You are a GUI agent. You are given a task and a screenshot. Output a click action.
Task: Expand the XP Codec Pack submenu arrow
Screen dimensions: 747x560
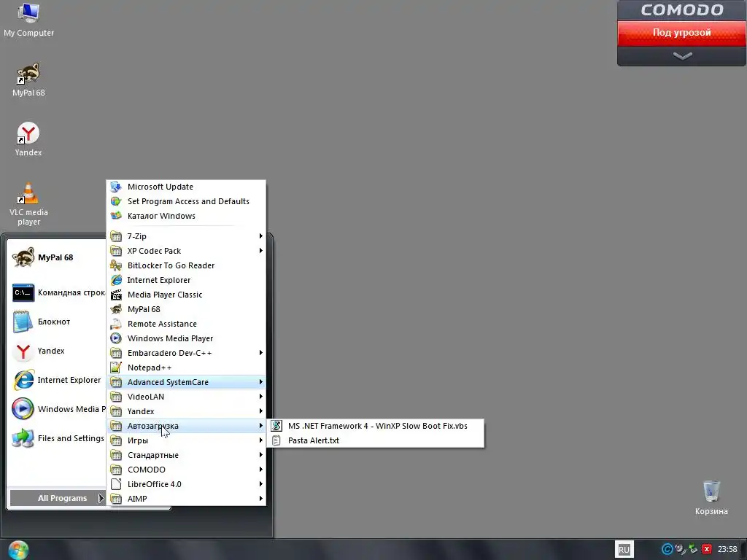point(260,251)
